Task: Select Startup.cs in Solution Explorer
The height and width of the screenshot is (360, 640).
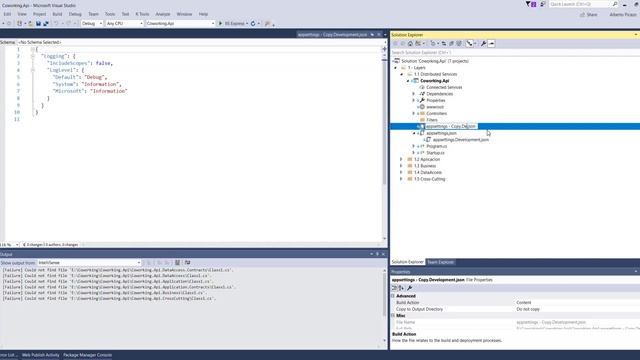Action: click(x=436, y=153)
